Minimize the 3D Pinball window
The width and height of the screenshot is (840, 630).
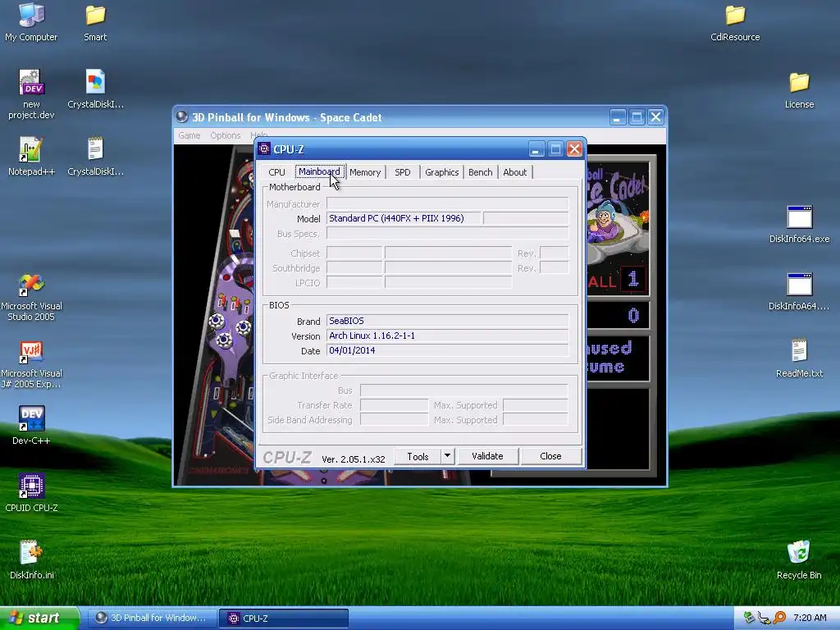tap(617, 116)
